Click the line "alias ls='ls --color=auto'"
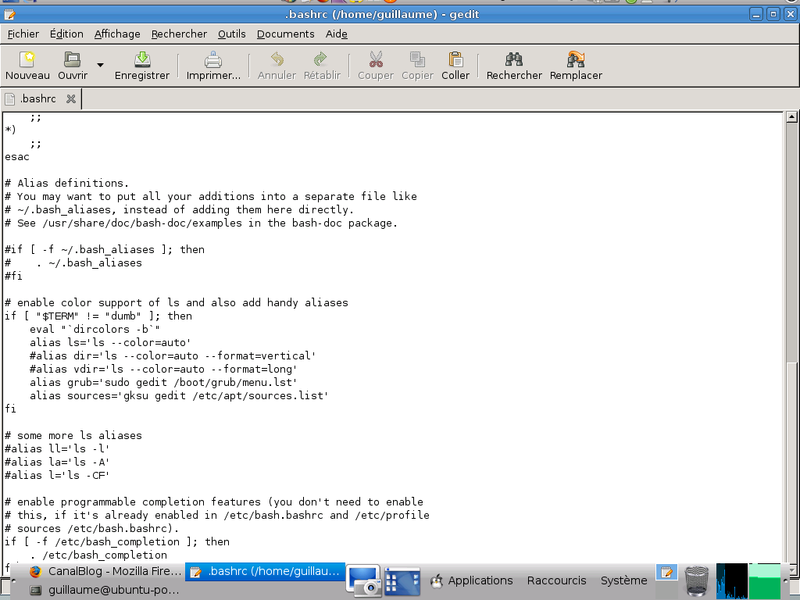 [x=110, y=343]
